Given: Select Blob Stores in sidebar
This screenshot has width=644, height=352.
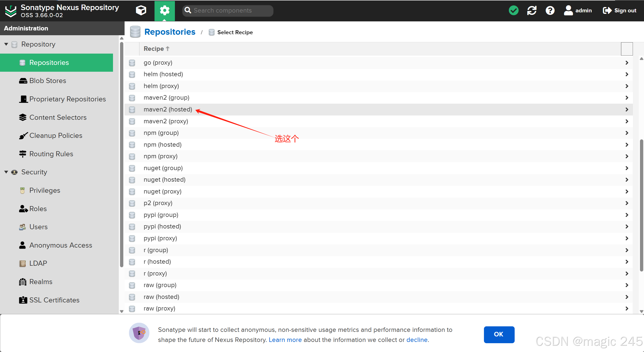Looking at the screenshot, I should [x=48, y=81].
